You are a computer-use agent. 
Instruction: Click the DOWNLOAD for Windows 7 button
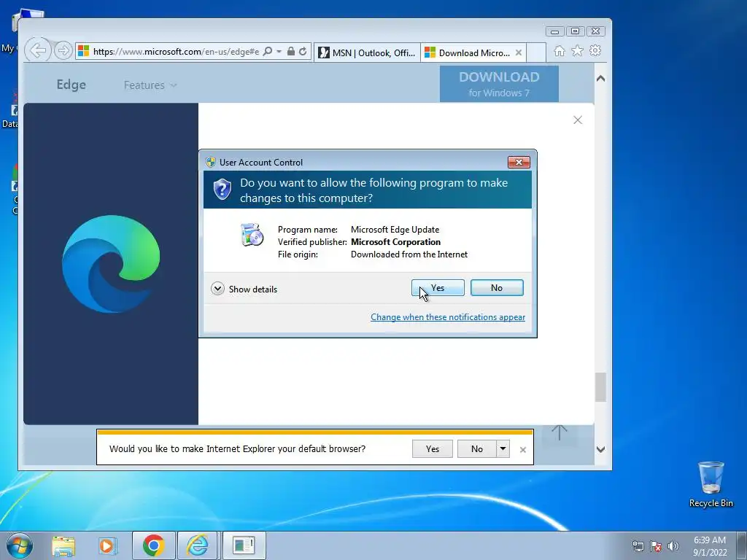click(x=499, y=84)
